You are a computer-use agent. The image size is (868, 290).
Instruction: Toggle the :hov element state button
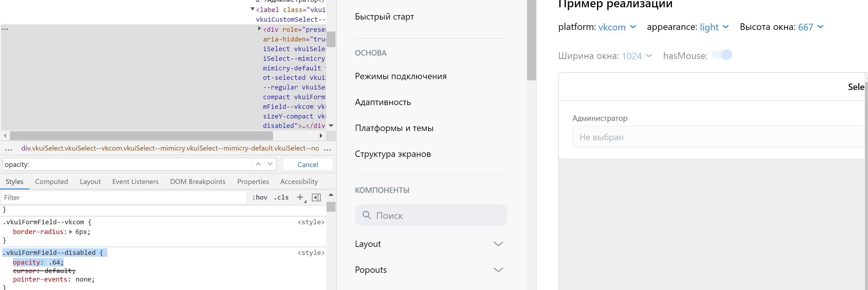[x=260, y=197]
